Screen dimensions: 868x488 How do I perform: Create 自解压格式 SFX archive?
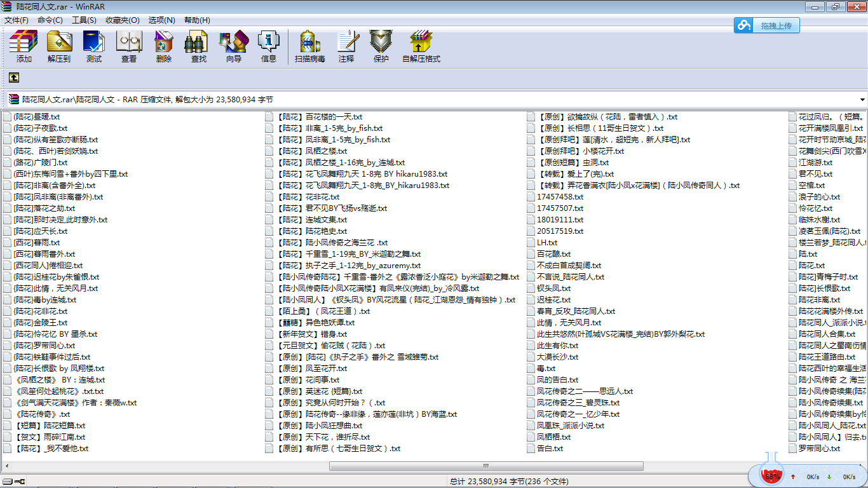click(x=421, y=46)
